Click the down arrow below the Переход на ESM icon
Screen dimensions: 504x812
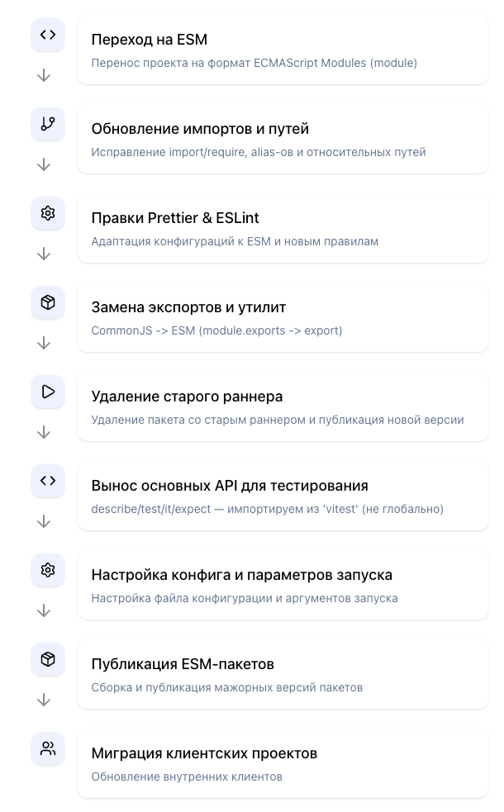tap(45, 75)
